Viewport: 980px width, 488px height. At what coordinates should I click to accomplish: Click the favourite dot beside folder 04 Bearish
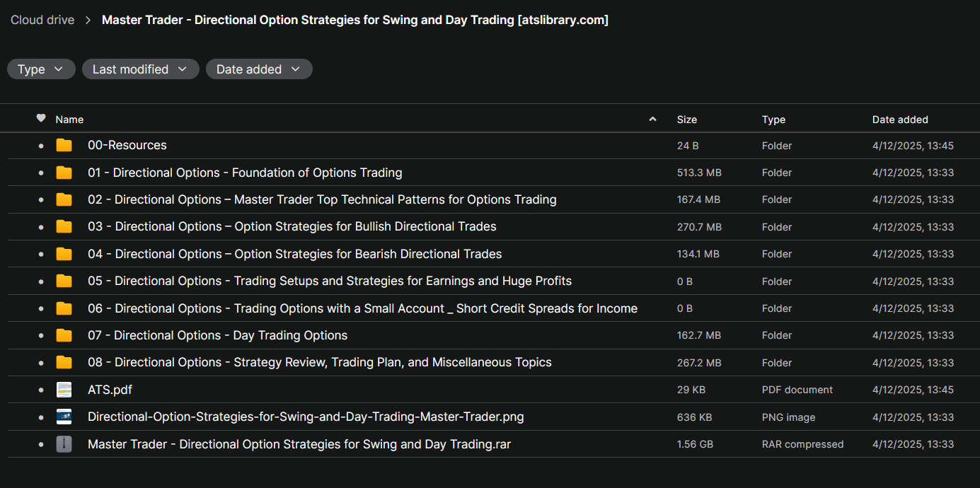[x=41, y=254]
